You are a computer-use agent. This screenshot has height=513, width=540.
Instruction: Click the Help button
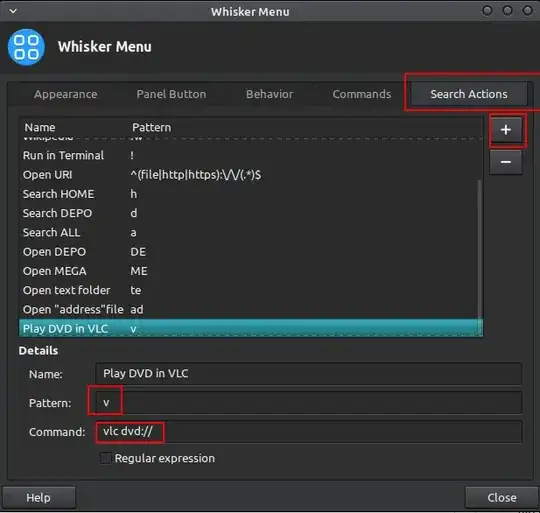tap(39, 498)
